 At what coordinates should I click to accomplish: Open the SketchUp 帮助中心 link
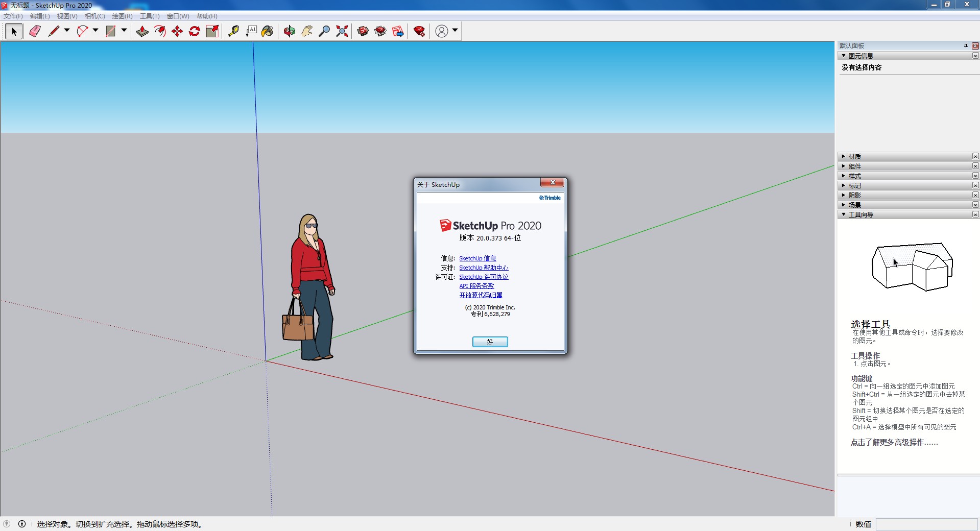(483, 268)
